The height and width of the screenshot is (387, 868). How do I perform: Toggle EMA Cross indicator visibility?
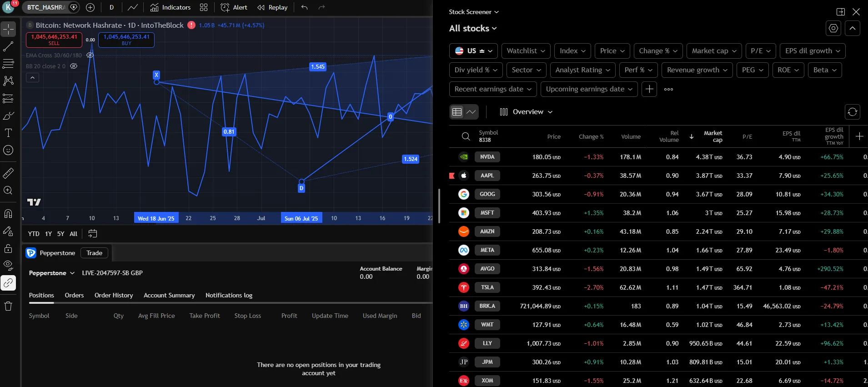(x=90, y=55)
